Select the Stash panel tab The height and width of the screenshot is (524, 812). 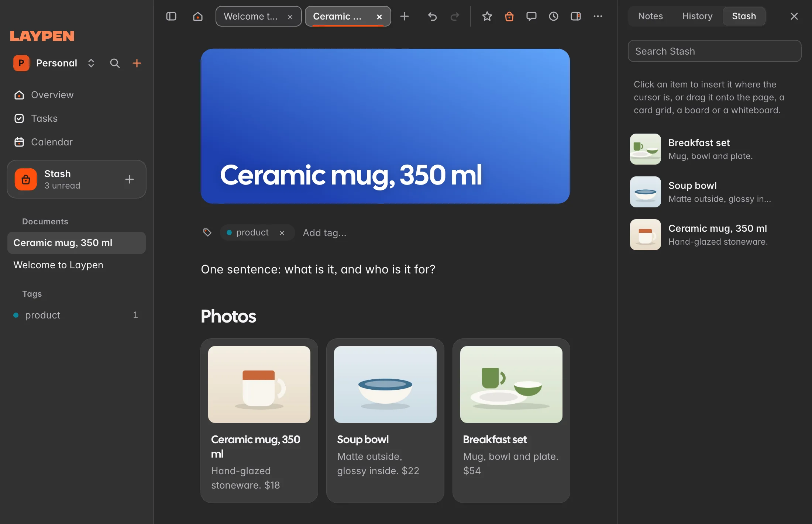click(x=744, y=16)
